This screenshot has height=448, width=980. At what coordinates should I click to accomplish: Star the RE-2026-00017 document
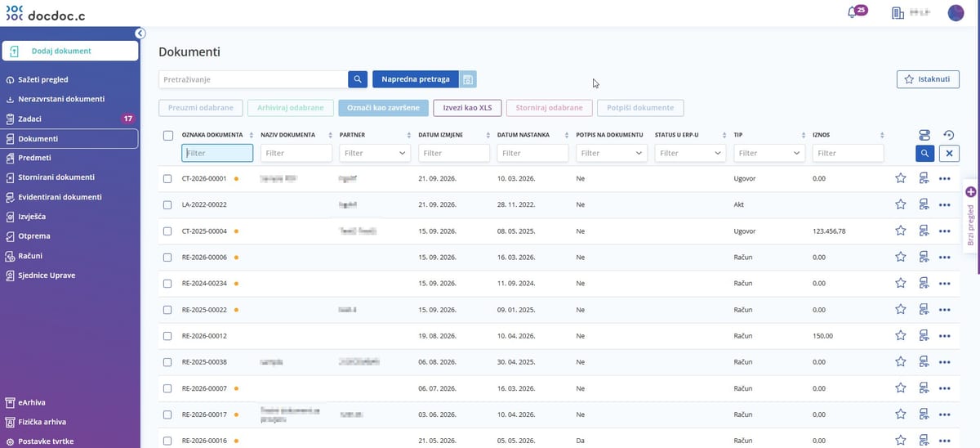click(x=901, y=414)
